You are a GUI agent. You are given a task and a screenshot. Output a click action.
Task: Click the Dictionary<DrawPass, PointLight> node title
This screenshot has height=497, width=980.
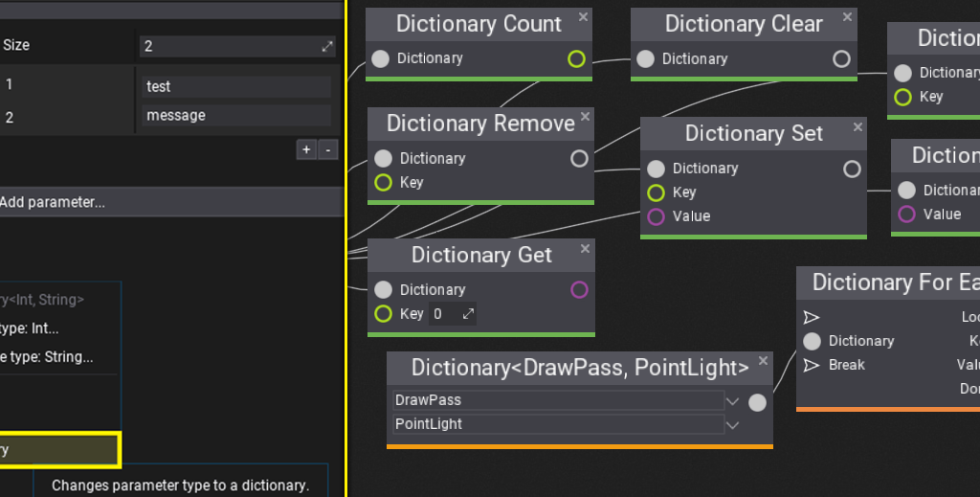click(x=580, y=368)
